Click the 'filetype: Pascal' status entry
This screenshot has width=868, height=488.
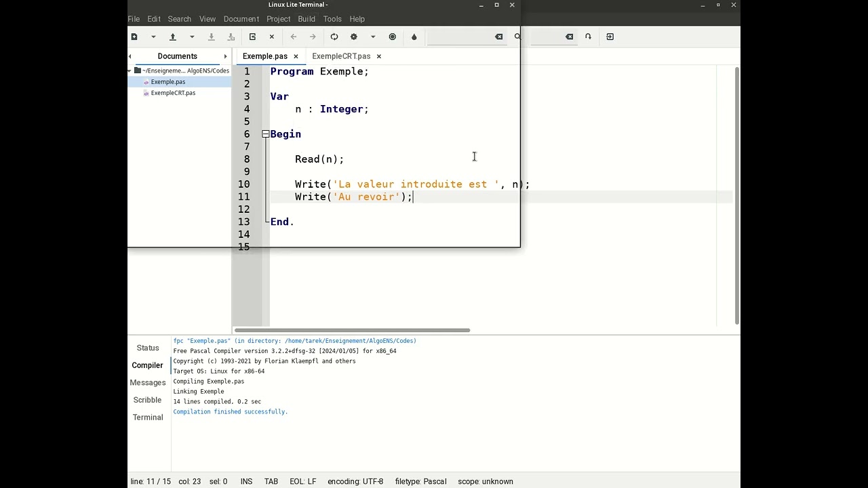coord(420,481)
